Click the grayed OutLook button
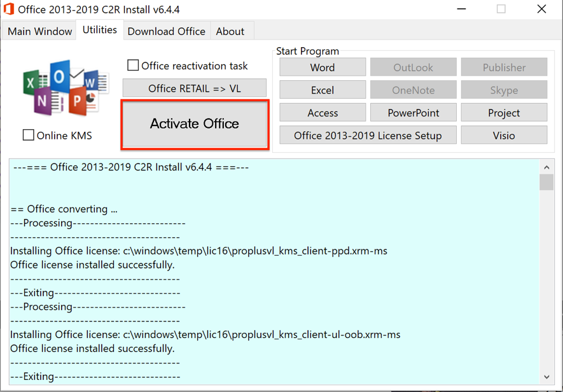 pyautogui.click(x=414, y=67)
